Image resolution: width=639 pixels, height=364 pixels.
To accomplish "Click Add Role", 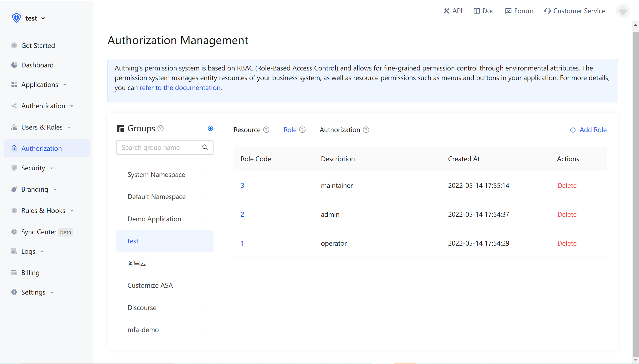I will pyautogui.click(x=588, y=130).
